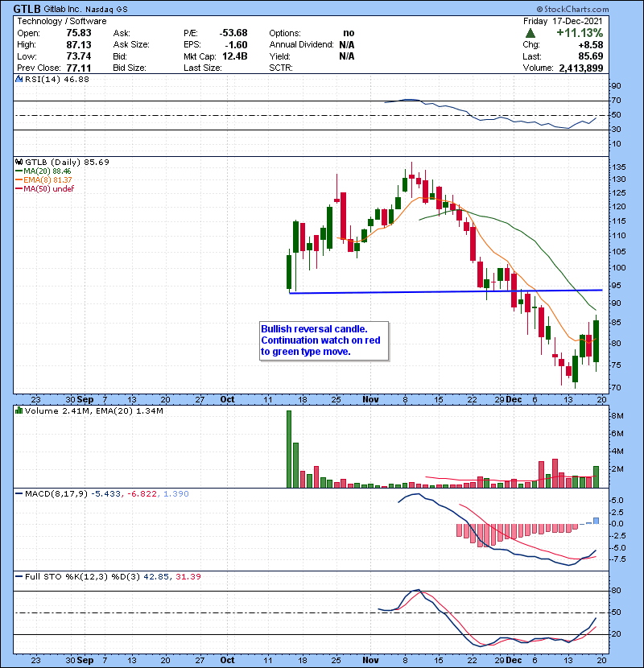Click the EPS value -1.60
The width and height of the screenshot is (644, 668).
[x=236, y=45]
